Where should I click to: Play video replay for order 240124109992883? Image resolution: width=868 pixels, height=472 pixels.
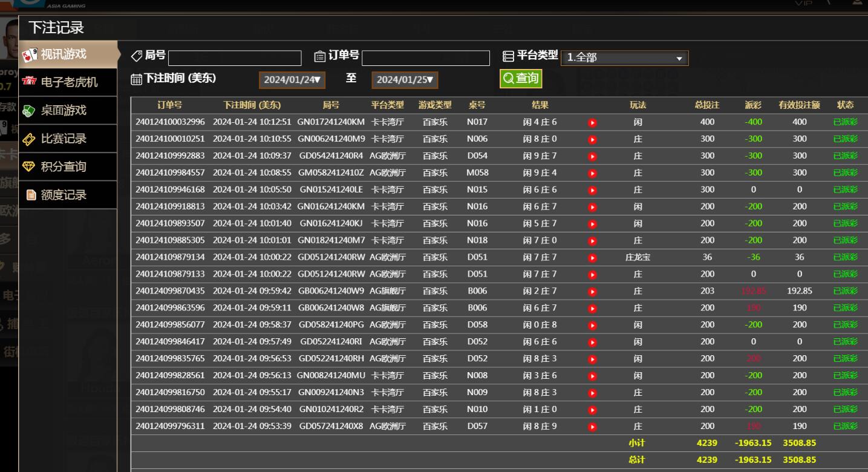[592, 156]
